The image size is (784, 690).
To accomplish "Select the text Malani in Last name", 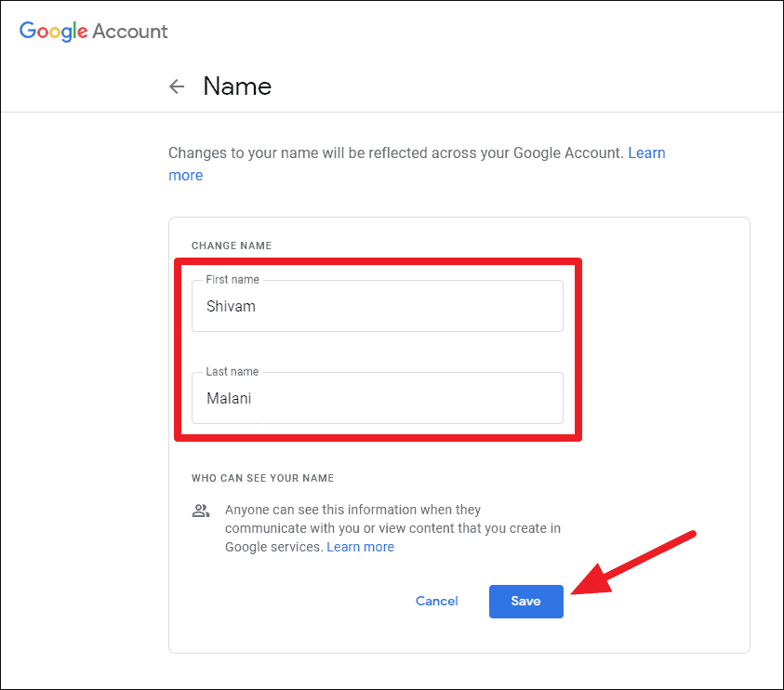I will pos(228,398).
